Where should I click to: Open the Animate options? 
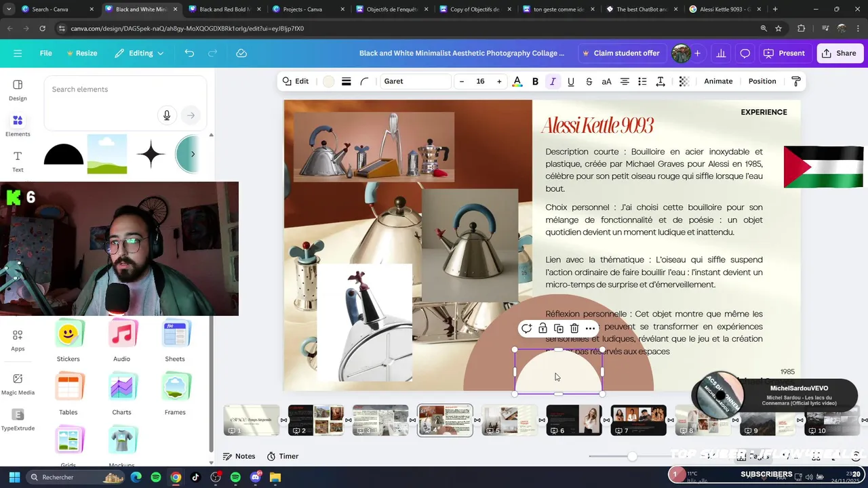[x=718, y=81]
